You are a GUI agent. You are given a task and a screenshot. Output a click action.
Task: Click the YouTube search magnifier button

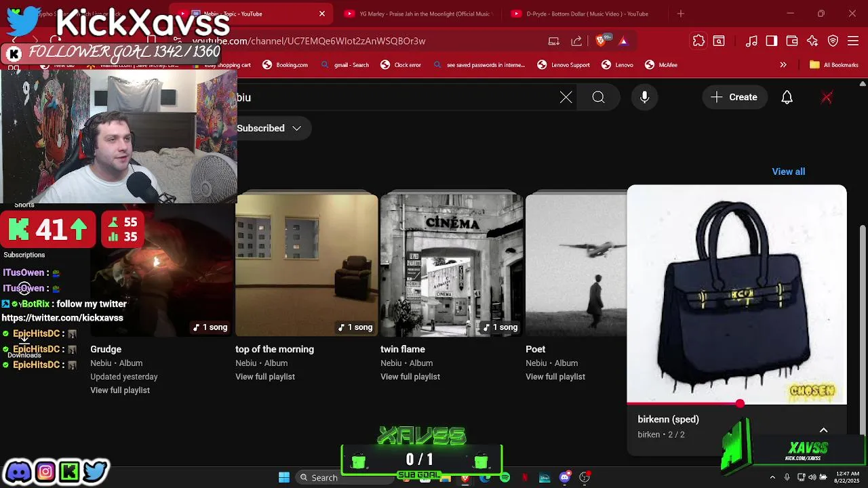(x=598, y=97)
